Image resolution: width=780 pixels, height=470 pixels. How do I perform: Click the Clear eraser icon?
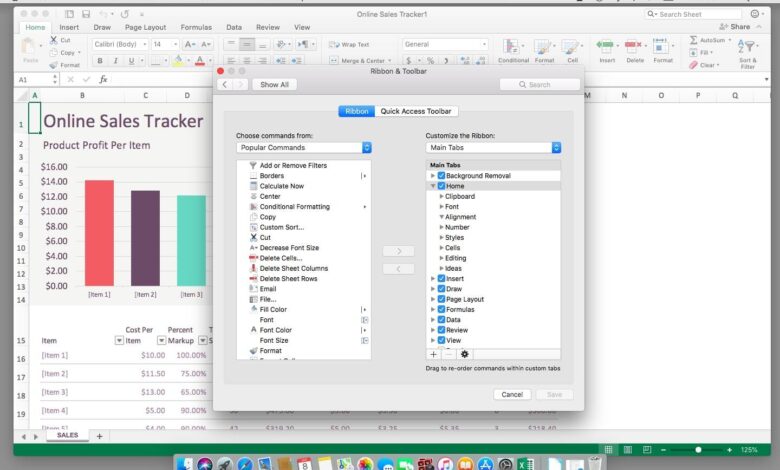693,65
